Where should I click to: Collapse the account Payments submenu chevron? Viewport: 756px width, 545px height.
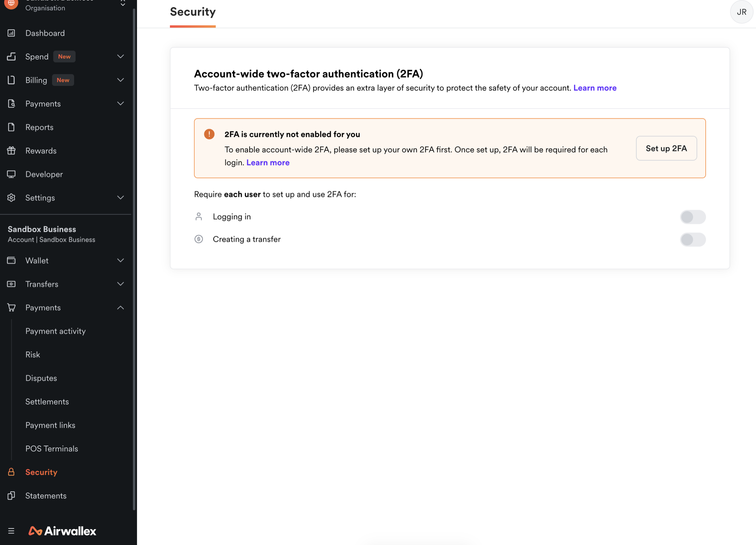coord(120,308)
